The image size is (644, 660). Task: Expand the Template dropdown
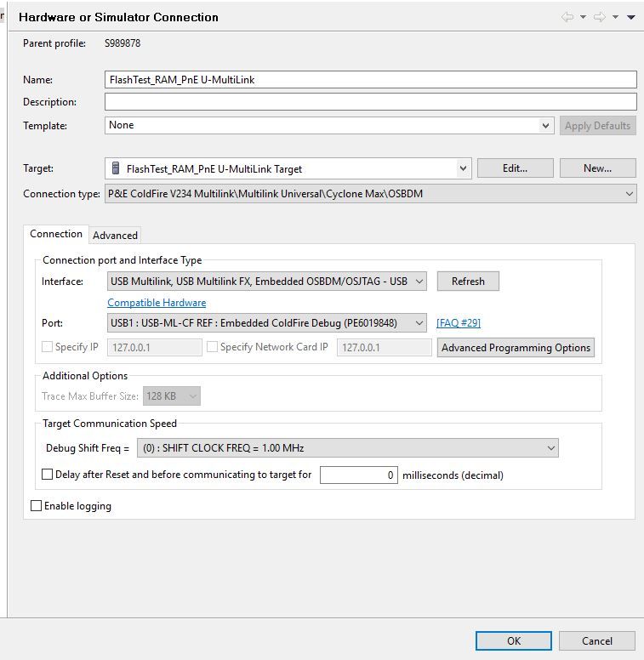pos(545,126)
